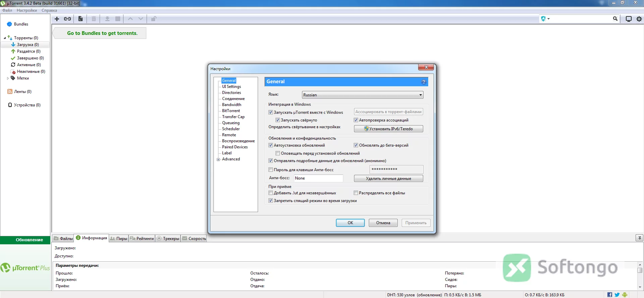Switch to the Пиры tab
This screenshot has height=298, width=644.
coord(118,239)
